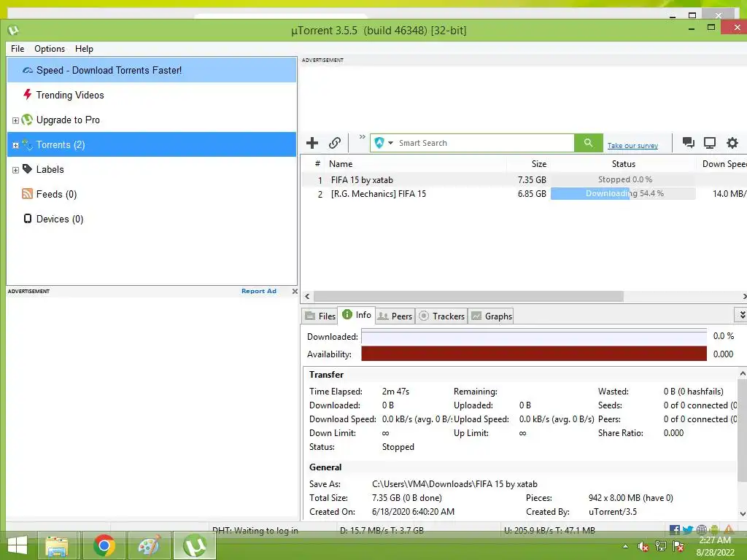The image size is (747, 560).
Task: Click the uTorrent taskbar button
Action: (195, 545)
